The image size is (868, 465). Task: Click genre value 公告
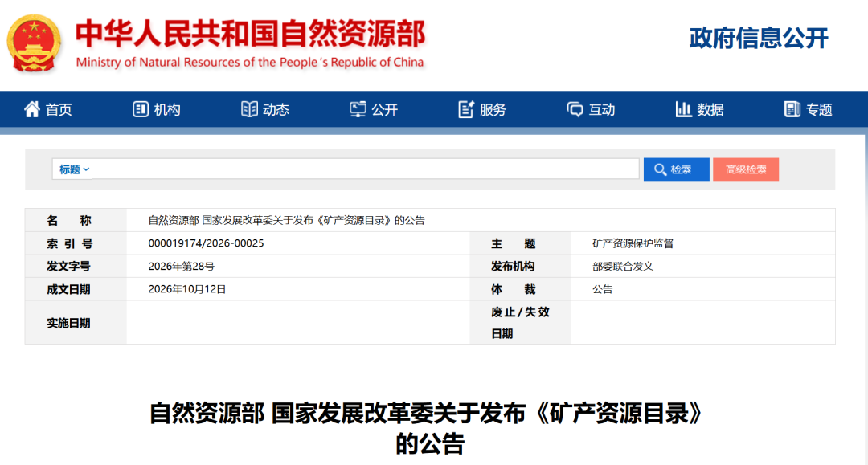[x=602, y=289]
